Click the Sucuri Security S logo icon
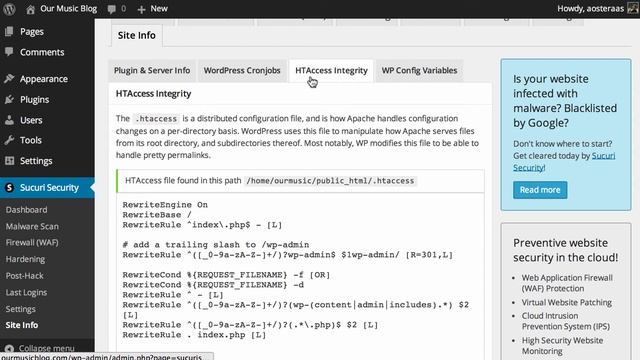Image resolution: width=640 pixels, height=360 pixels. (9, 187)
